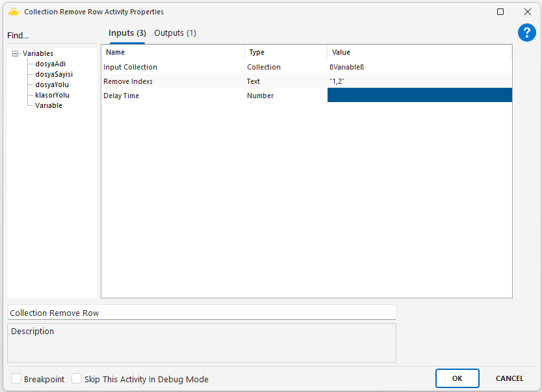
Task: Close the dialog with the X button
Action: point(528,12)
